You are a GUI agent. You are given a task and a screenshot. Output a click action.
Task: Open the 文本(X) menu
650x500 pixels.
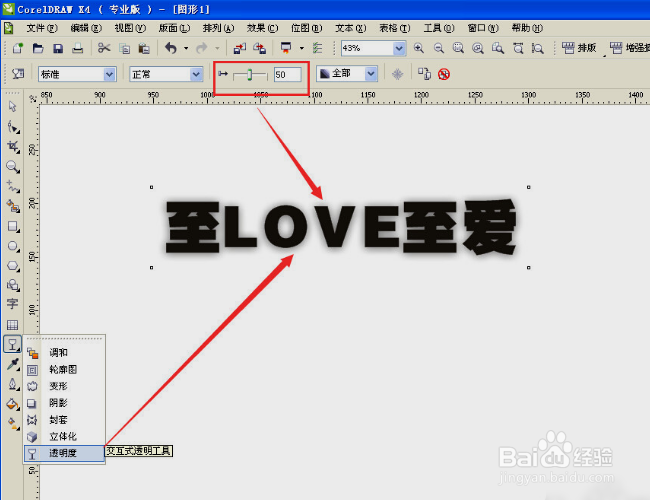pyautogui.click(x=351, y=28)
